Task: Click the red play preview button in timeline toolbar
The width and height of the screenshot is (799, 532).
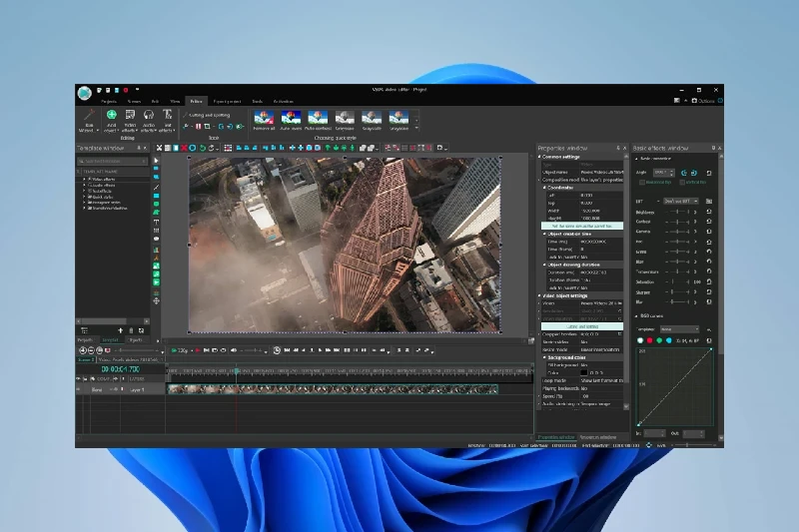Action: tap(198, 350)
